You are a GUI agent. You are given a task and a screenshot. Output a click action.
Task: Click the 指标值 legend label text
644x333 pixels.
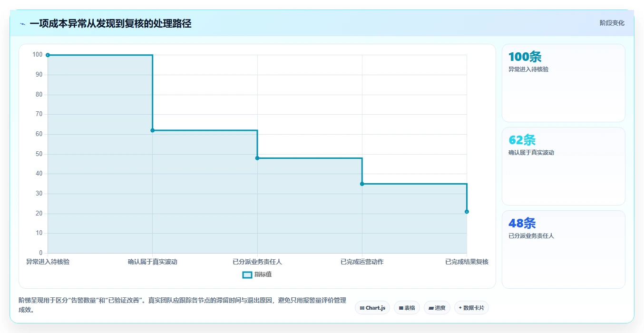point(263,274)
